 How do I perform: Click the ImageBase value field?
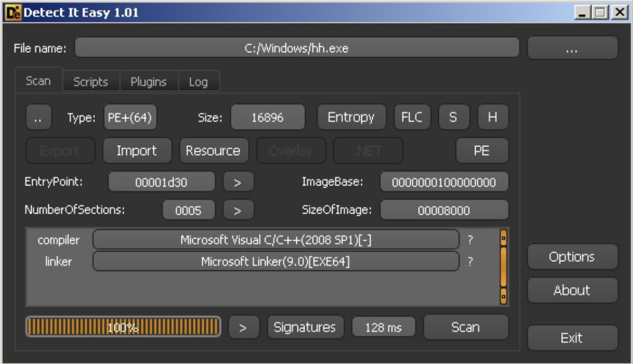(x=444, y=182)
